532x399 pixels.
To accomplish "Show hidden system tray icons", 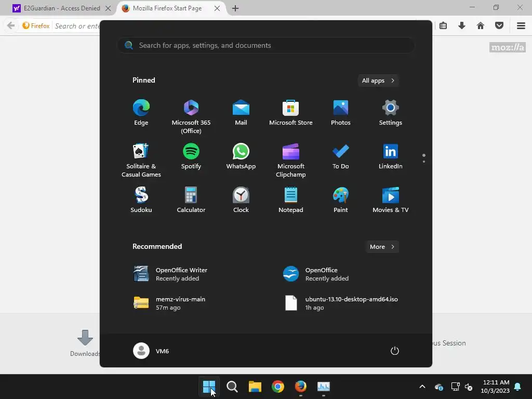I will click(422, 387).
